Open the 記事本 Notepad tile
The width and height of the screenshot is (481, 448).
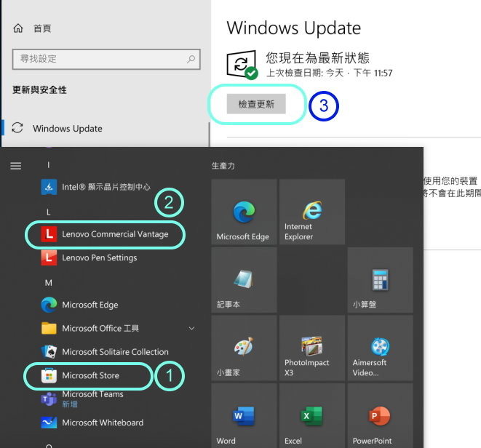(x=244, y=280)
